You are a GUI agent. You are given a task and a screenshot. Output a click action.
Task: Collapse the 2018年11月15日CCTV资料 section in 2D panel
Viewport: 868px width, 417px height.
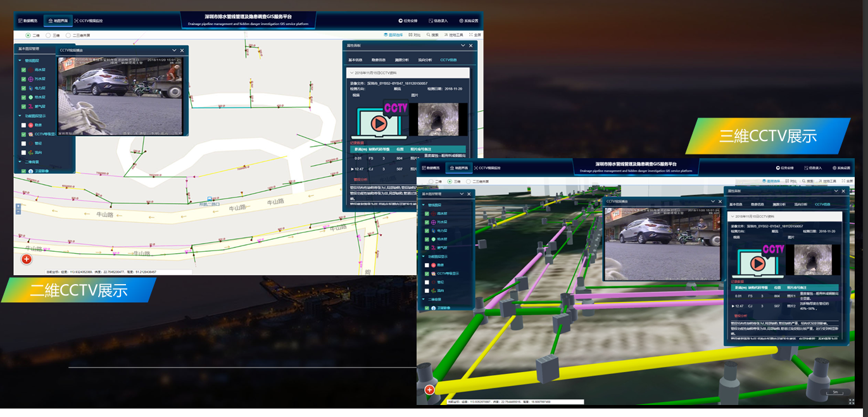[352, 73]
